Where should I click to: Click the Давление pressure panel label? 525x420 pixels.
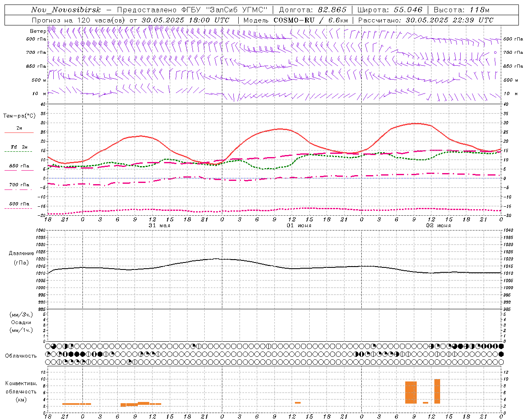click(21, 253)
